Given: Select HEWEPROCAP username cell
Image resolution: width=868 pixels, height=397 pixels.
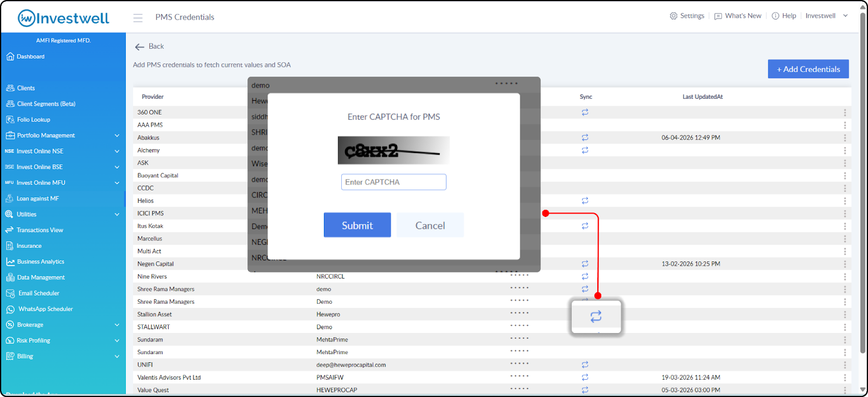Looking at the screenshot, I should (x=337, y=390).
